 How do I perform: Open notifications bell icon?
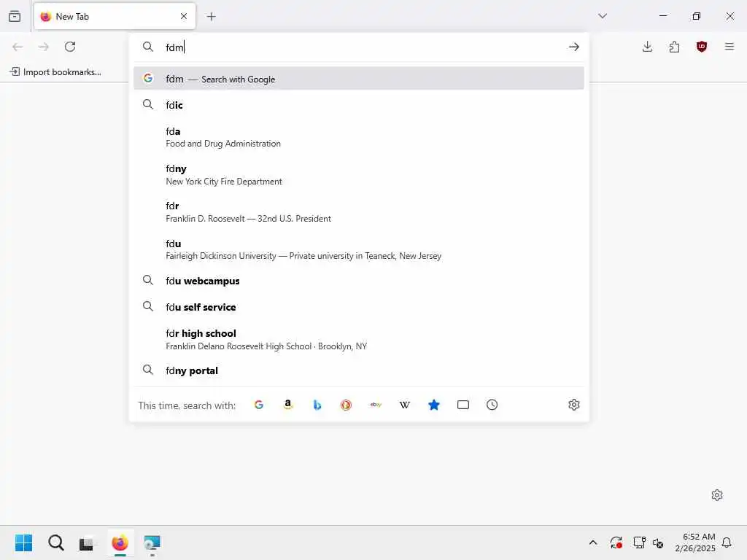[727, 542]
